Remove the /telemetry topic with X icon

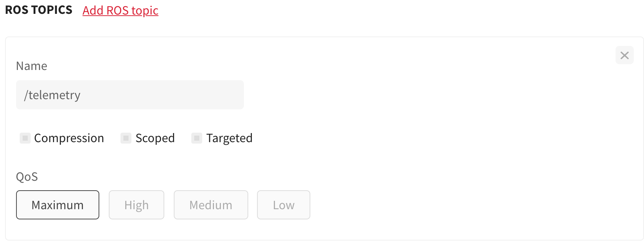click(x=625, y=55)
